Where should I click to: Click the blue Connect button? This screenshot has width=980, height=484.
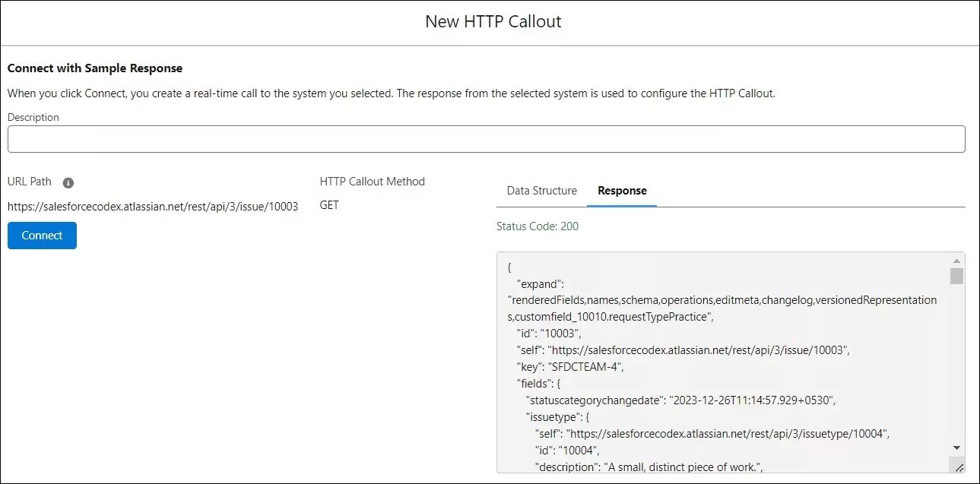coord(42,236)
